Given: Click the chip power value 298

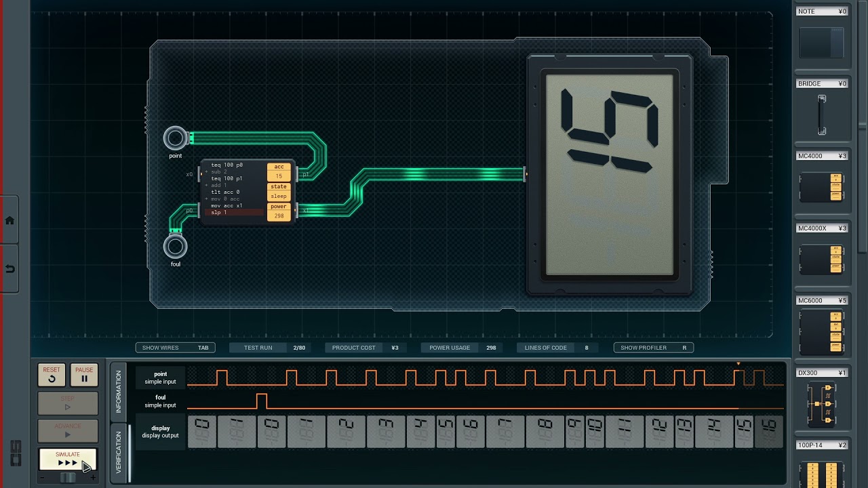Looking at the screenshot, I should 279,216.
